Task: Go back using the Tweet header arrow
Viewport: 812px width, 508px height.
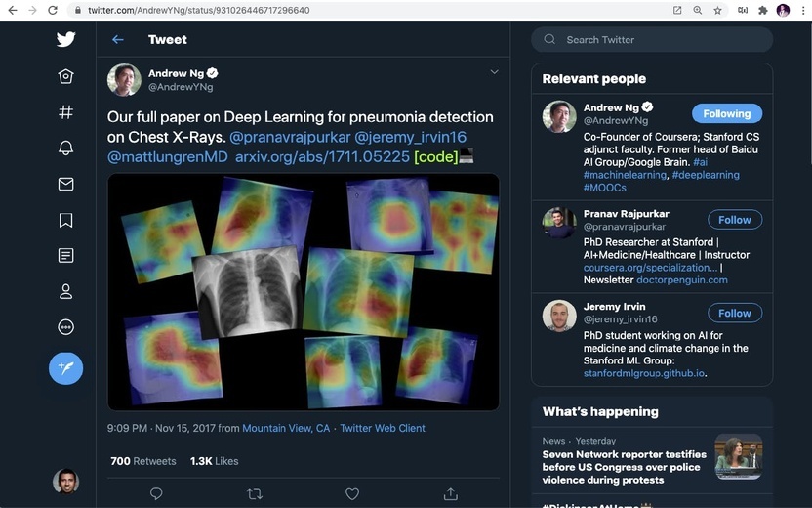Action: point(118,39)
